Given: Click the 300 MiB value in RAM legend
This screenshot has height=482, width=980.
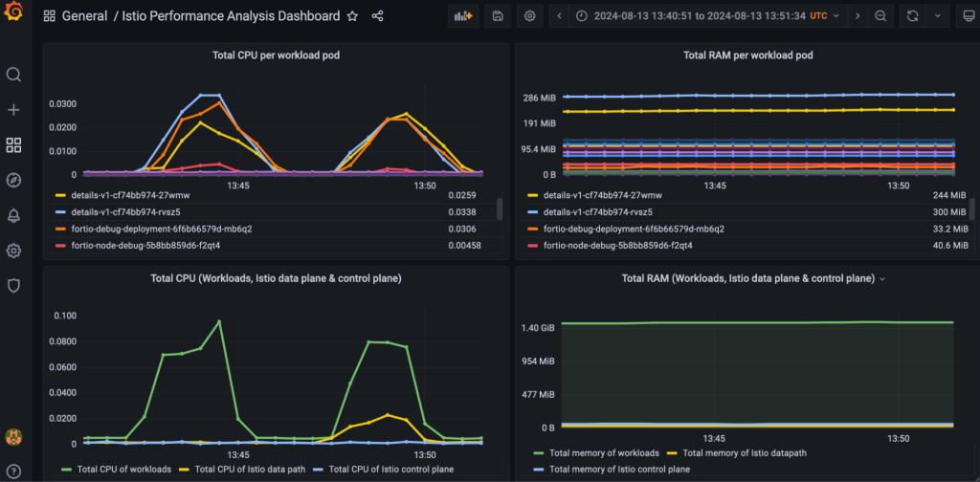Looking at the screenshot, I should pyautogui.click(x=950, y=212).
